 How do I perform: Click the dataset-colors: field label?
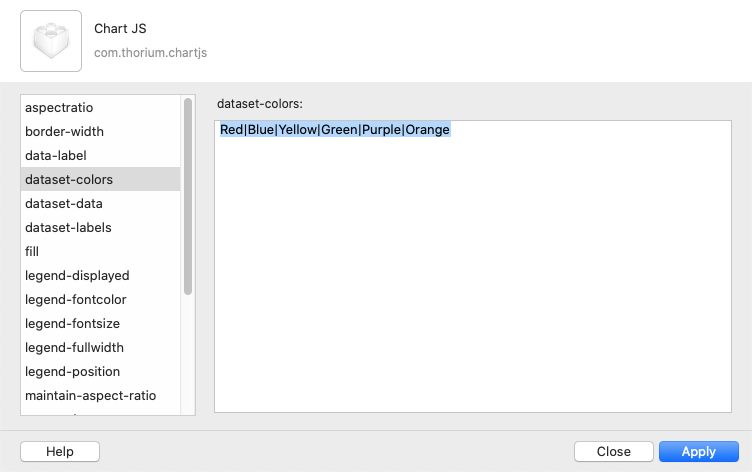(260, 104)
